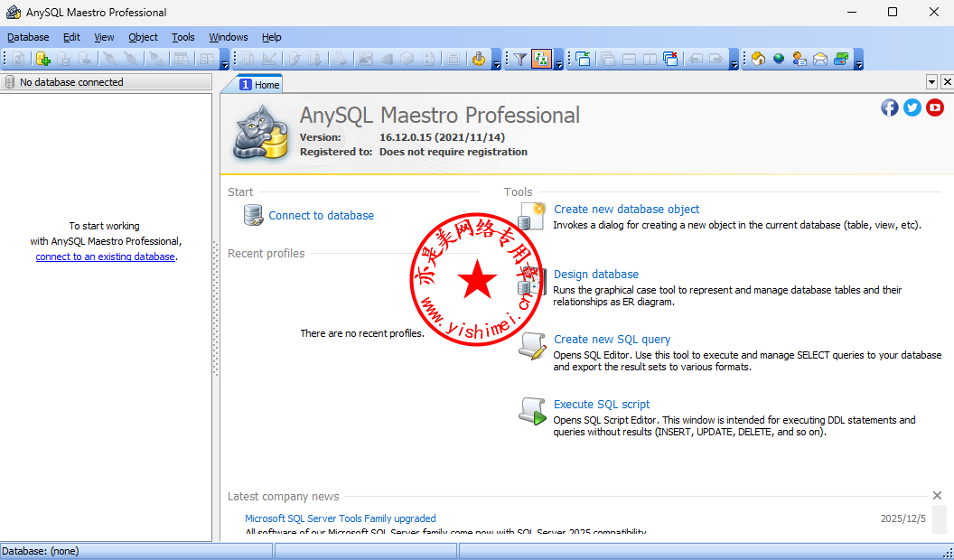Open the Tools menu
This screenshot has height=560, width=954.
coord(183,37)
